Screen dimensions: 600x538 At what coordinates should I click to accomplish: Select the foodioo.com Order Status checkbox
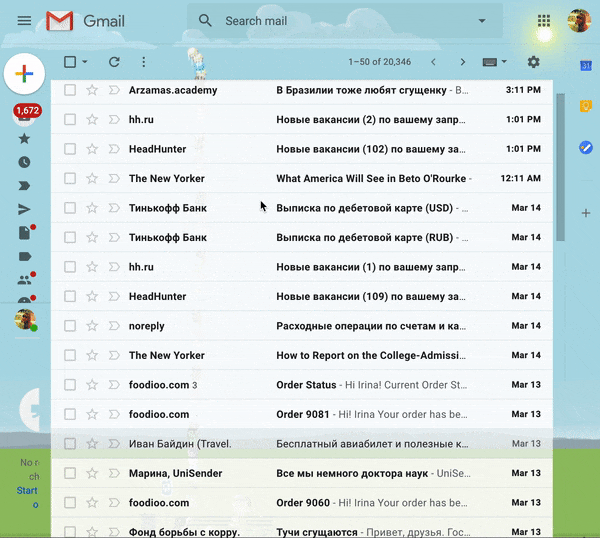[70, 385]
